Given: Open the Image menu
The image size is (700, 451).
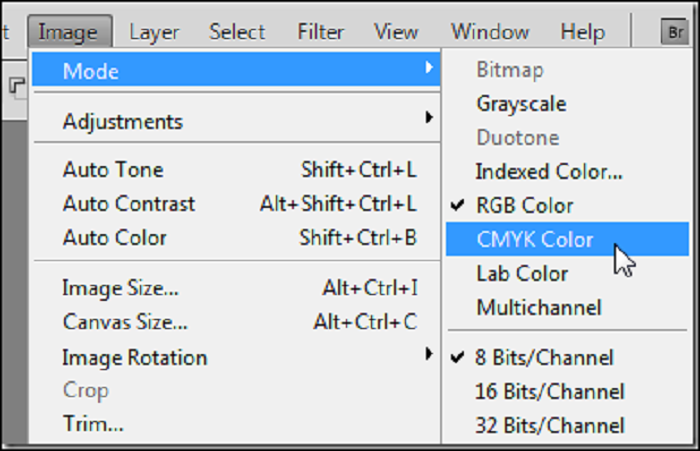Looking at the screenshot, I should coord(69,32).
